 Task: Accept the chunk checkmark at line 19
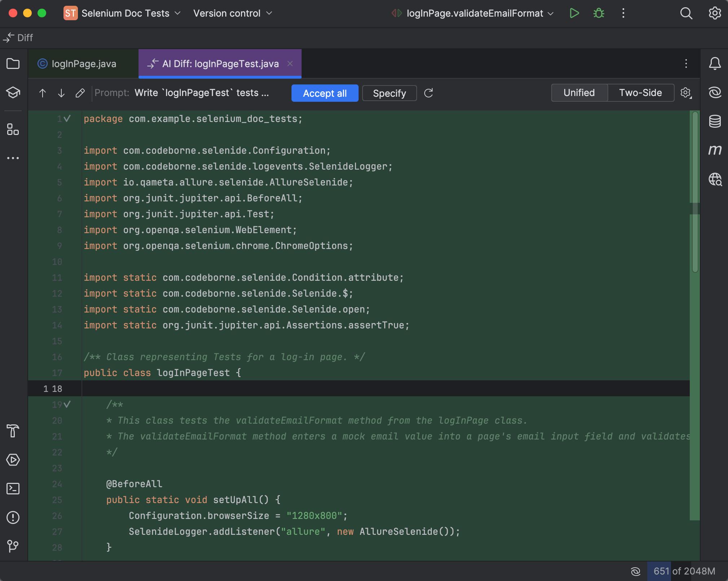67,404
